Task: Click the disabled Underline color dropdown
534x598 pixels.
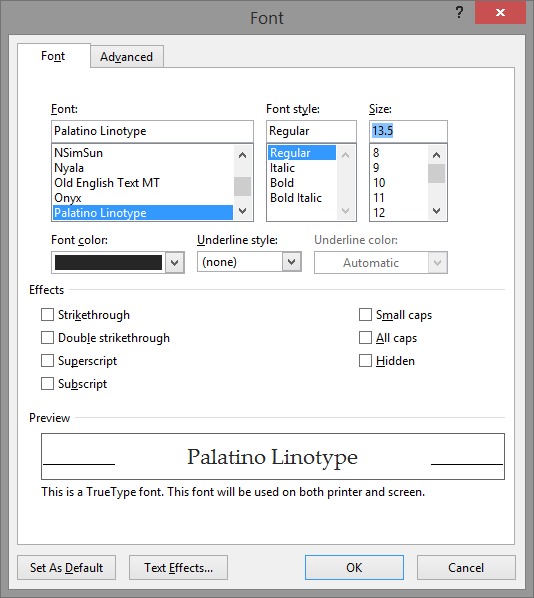Action: [381, 262]
